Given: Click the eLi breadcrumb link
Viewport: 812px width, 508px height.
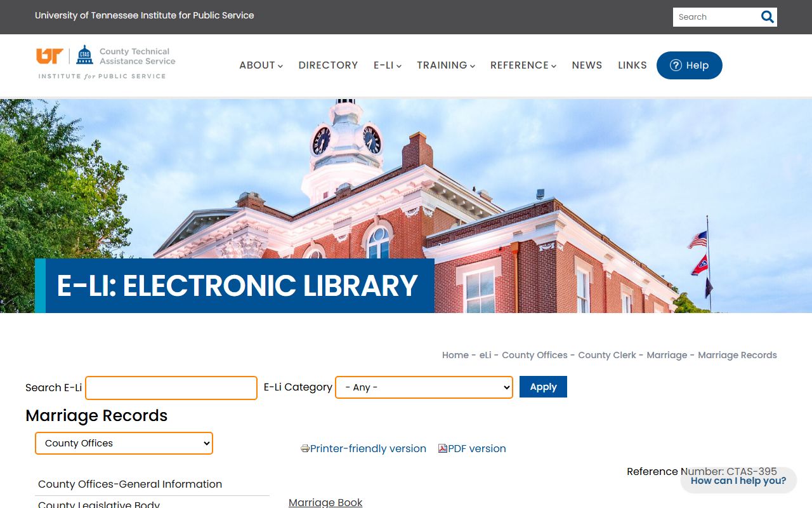Looking at the screenshot, I should pos(485,355).
